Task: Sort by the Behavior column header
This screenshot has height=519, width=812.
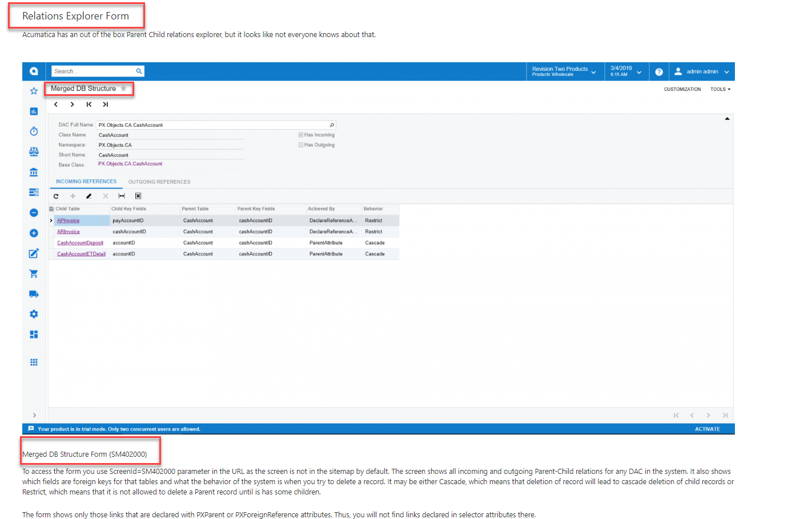Action: pyautogui.click(x=380, y=209)
